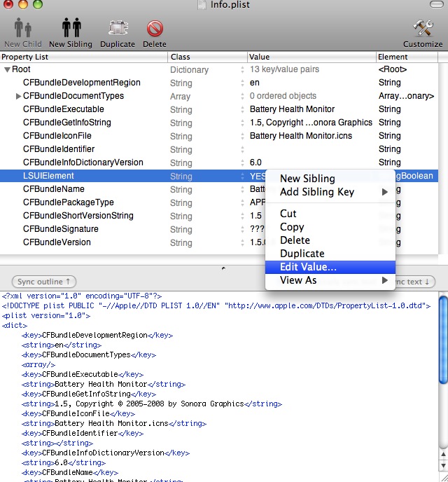This screenshot has width=448, height=482.
Task: Open class popup for Root row
Action: [242, 70]
